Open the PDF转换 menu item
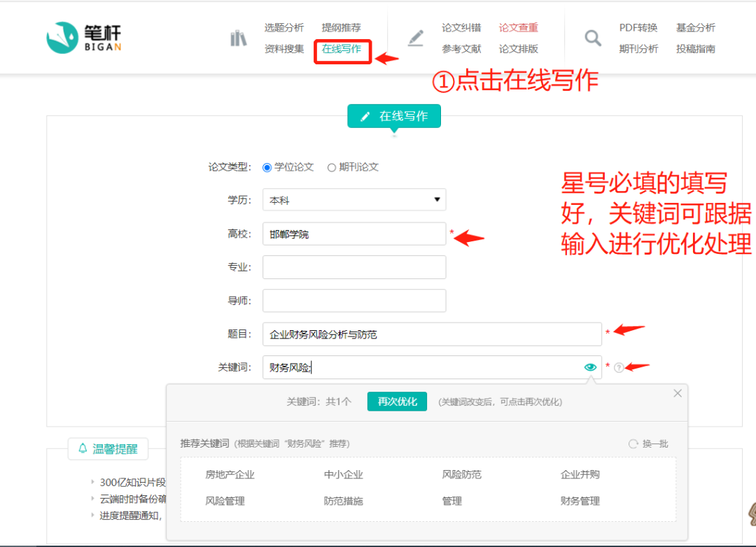This screenshot has height=547, width=756. click(x=638, y=28)
